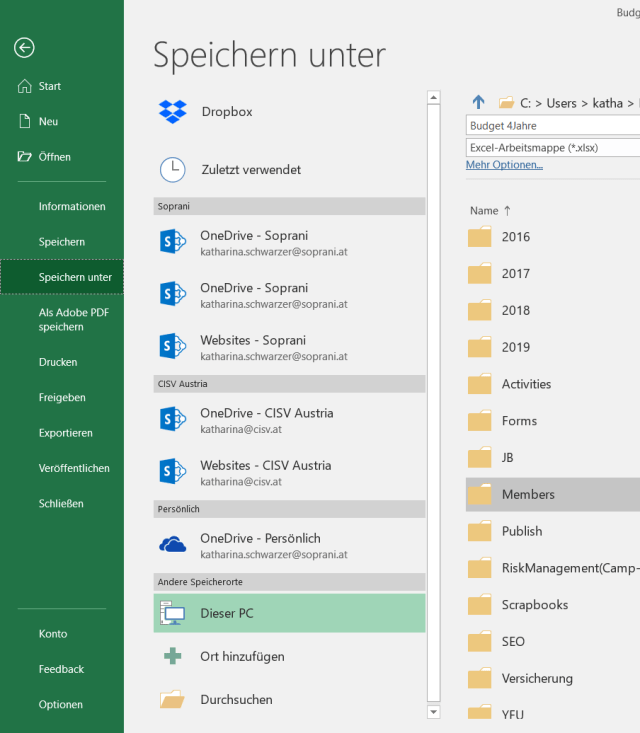Image resolution: width=640 pixels, height=733 pixels.
Task: Select the Dieser PC location
Action: [289, 613]
